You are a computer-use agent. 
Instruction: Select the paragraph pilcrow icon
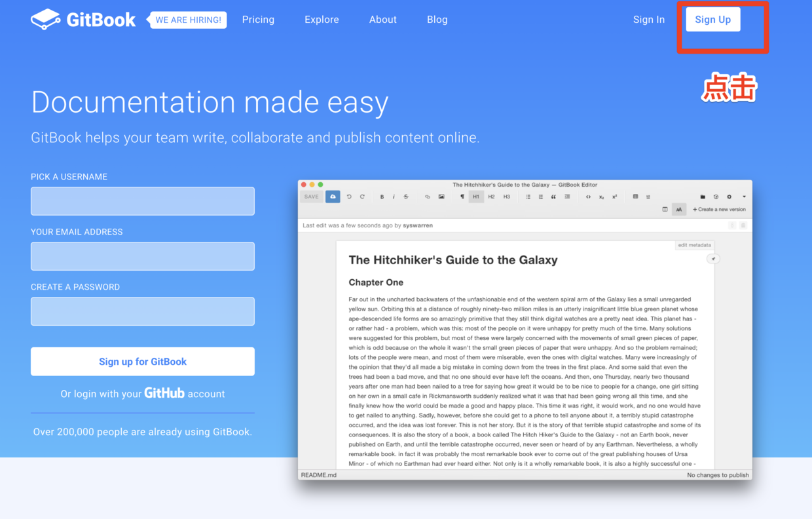point(462,197)
